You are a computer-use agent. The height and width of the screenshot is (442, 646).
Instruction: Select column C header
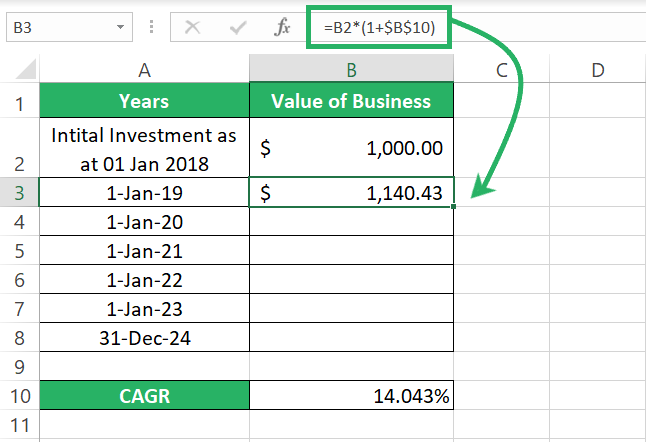[501, 69]
